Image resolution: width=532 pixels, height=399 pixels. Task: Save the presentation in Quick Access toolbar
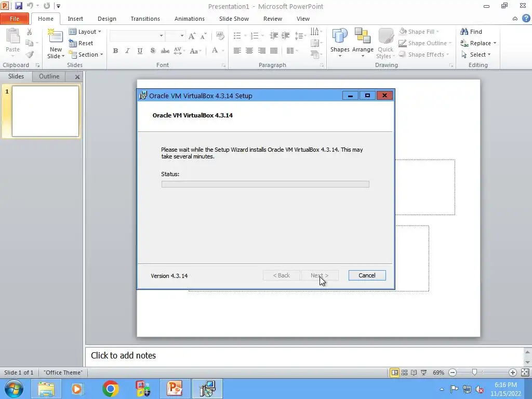coord(19,6)
